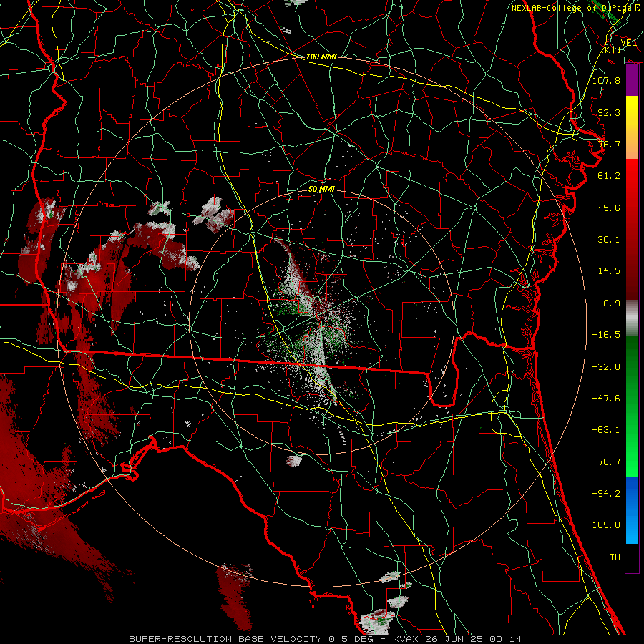
Task: Click the SUPER-RESOLUTION BASE VELOCITY title
Action: pos(225,639)
